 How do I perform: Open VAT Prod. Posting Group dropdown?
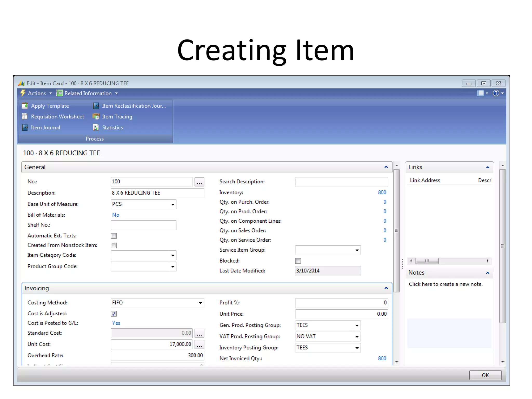(x=357, y=337)
